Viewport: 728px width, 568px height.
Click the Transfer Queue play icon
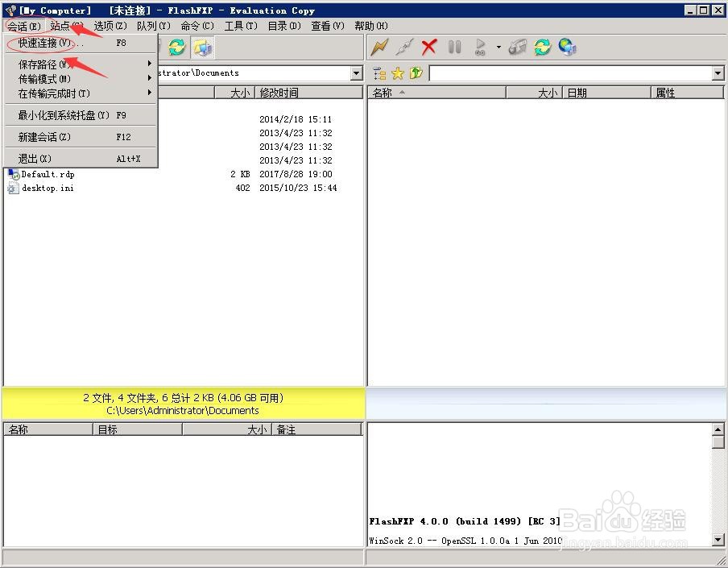(x=480, y=47)
